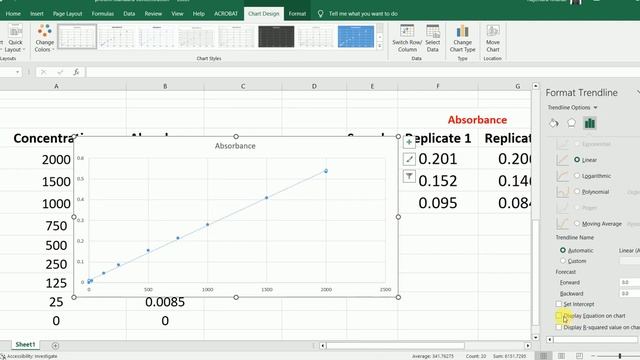
Task: Open the ACROBAT tab
Action: [x=226, y=14]
